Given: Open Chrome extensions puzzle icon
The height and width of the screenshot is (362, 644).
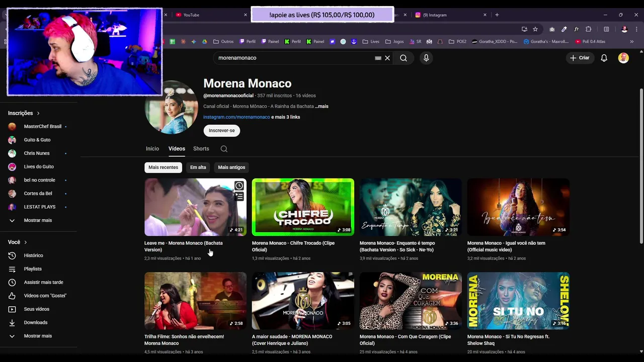Looking at the screenshot, I should [588, 29].
